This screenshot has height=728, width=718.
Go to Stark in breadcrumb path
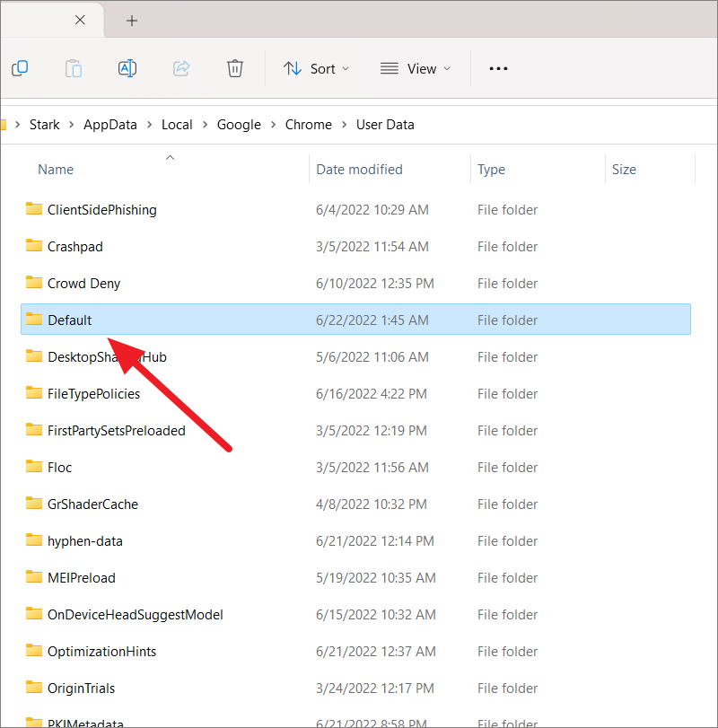click(45, 125)
